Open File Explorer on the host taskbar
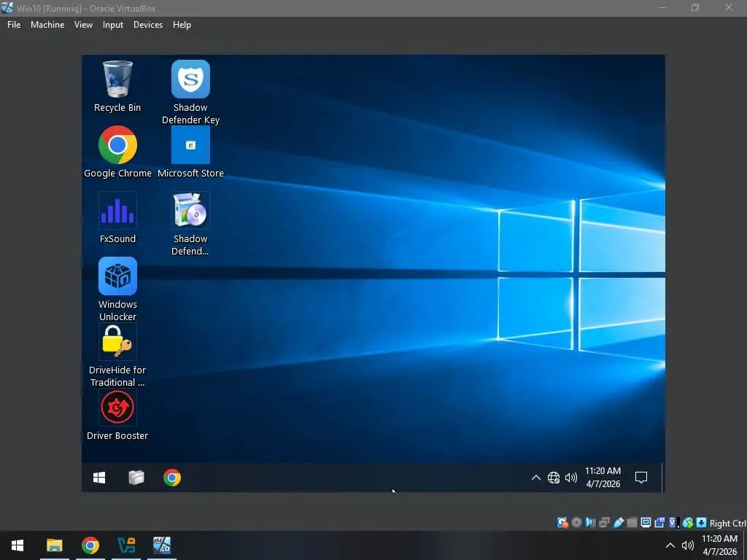 (54, 545)
